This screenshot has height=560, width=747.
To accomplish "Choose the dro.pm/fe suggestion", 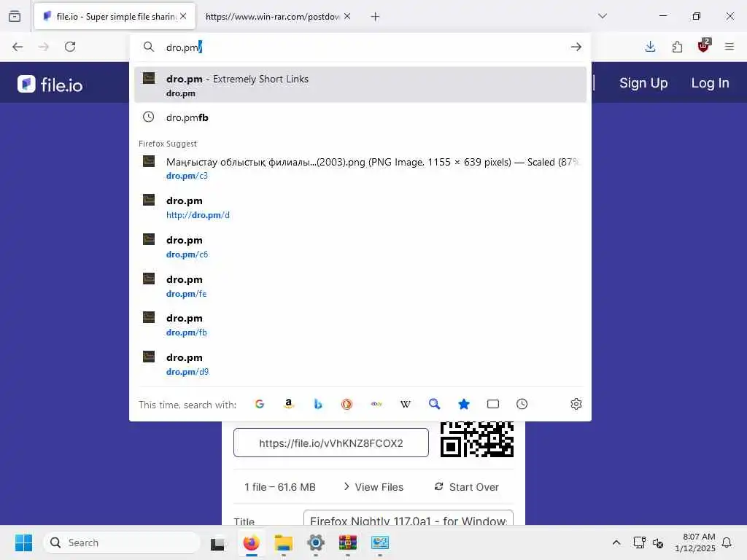I will [x=360, y=286].
